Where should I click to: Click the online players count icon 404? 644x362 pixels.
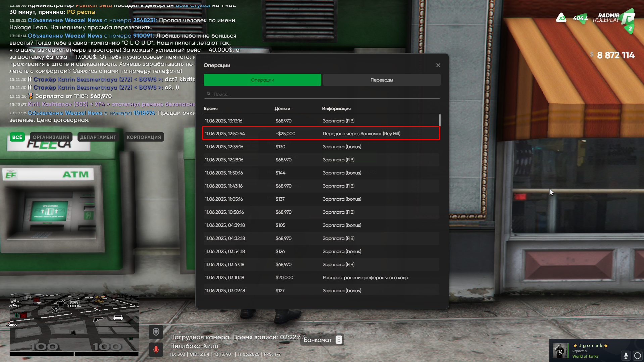tap(580, 18)
